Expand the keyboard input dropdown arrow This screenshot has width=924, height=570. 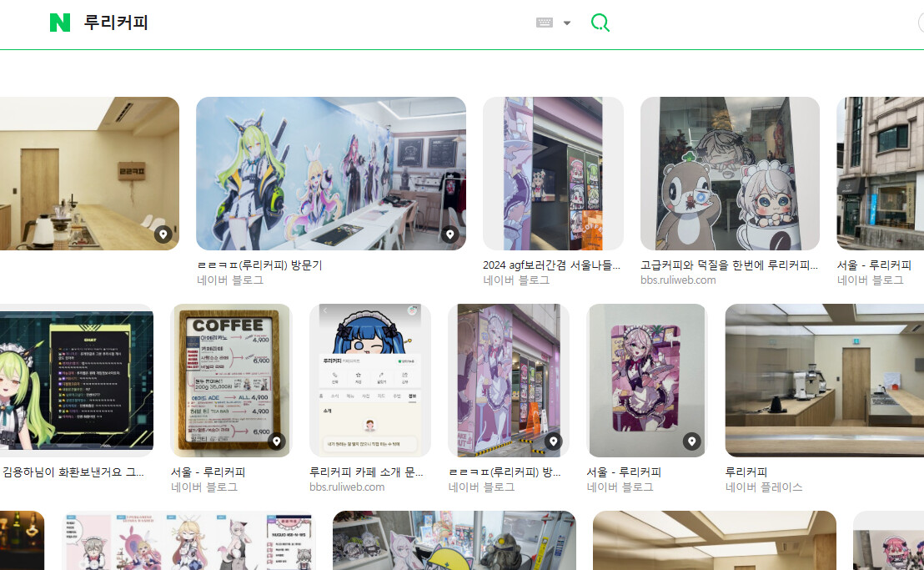point(567,23)
